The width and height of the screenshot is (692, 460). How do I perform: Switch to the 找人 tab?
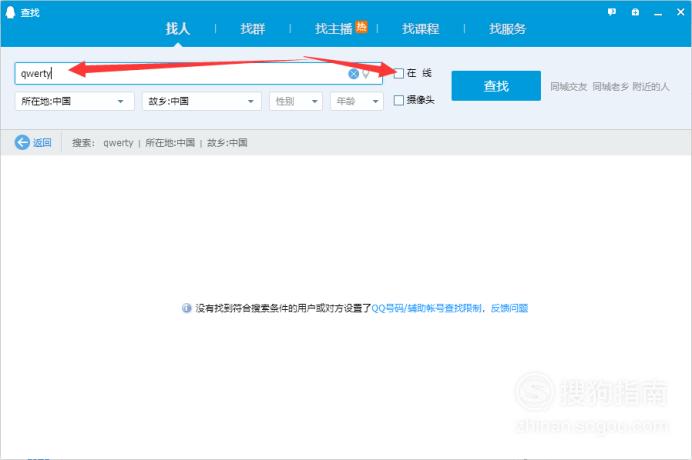tap(177, 29)
